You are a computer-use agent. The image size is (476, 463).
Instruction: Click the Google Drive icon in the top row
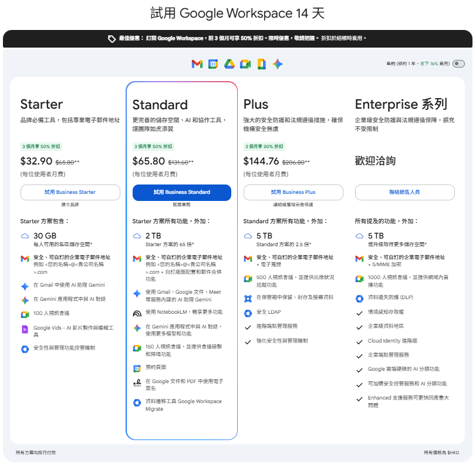[229, 64]
